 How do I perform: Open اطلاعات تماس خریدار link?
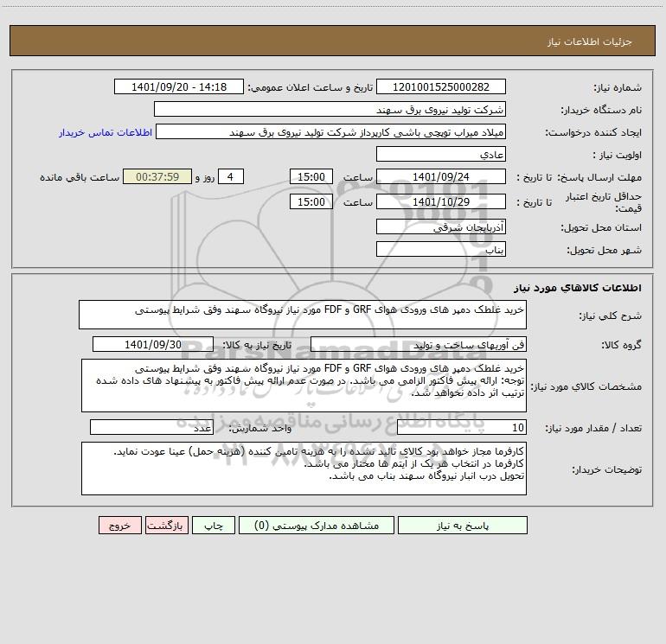click(106, 132)
